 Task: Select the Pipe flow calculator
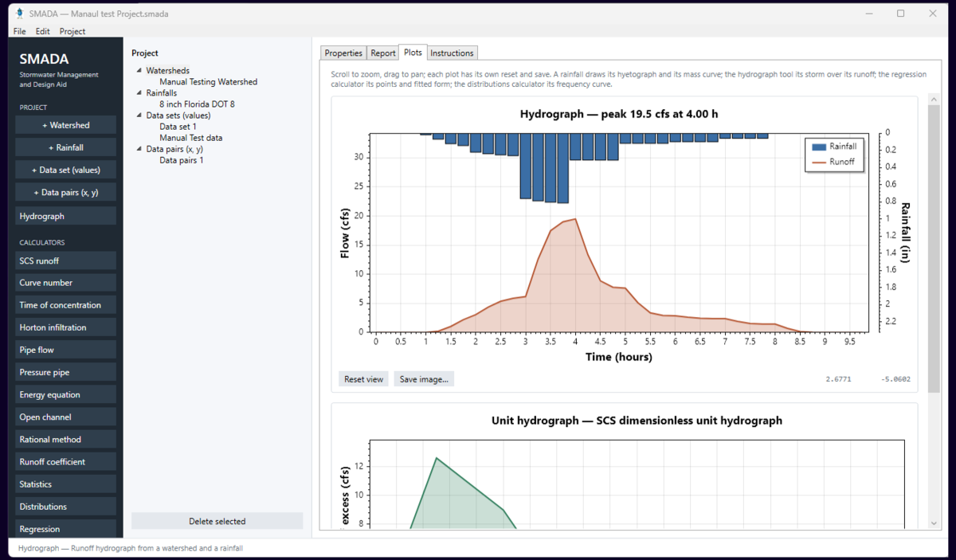click(x=66, y=350)
